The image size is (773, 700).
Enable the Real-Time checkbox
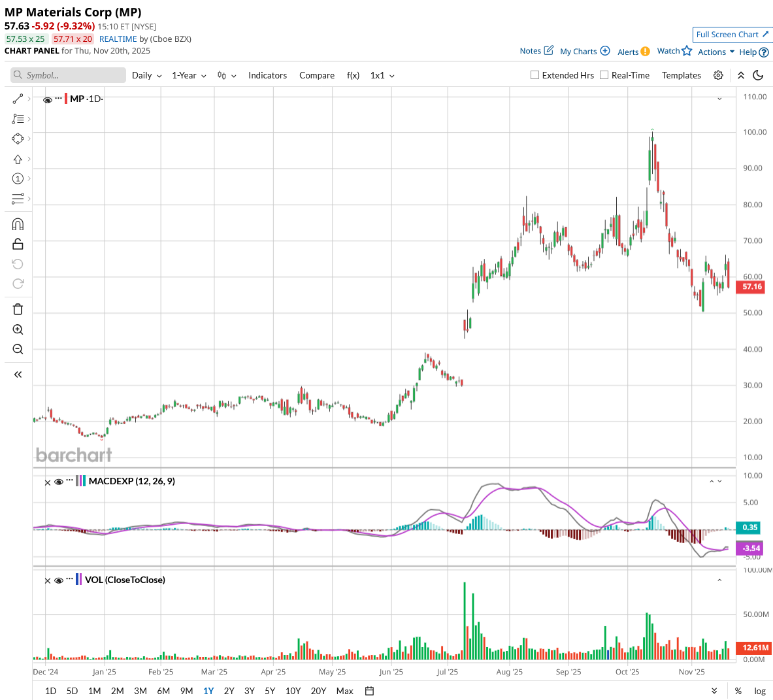point(604,75)
